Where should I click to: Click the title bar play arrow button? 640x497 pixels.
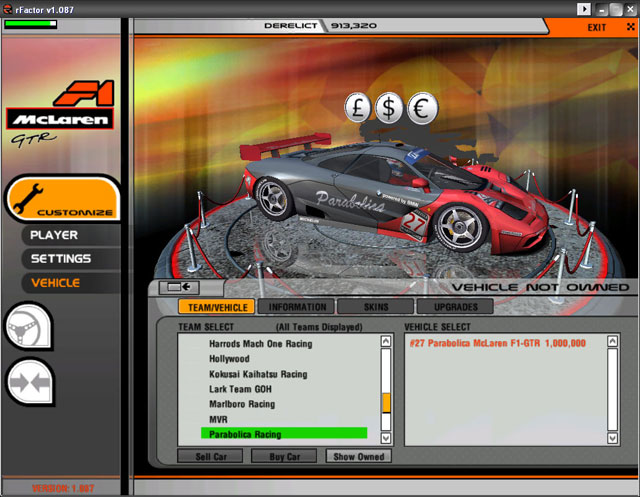point(584,9)
